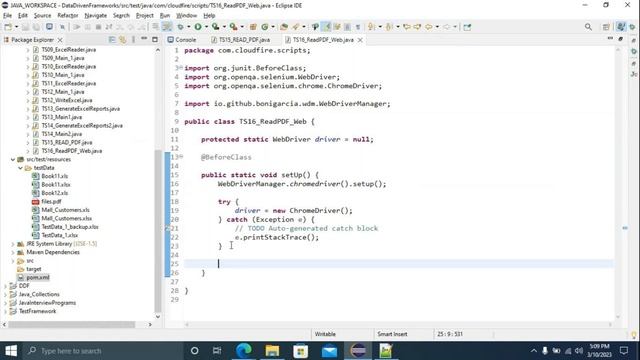The width and height of the screenshot is (640, 360).
Task: Open the Window menu
Action: 187,16
